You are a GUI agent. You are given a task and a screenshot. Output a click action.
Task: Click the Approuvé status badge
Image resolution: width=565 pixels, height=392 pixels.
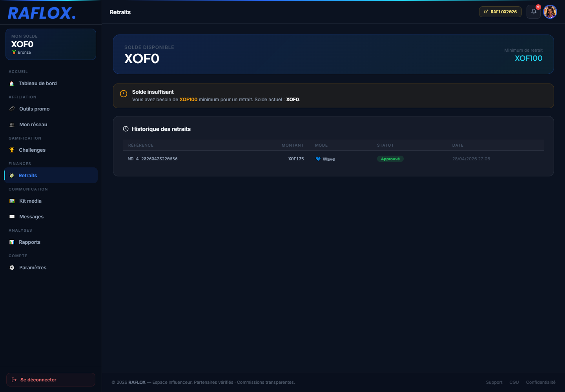[x=390, y=159]
